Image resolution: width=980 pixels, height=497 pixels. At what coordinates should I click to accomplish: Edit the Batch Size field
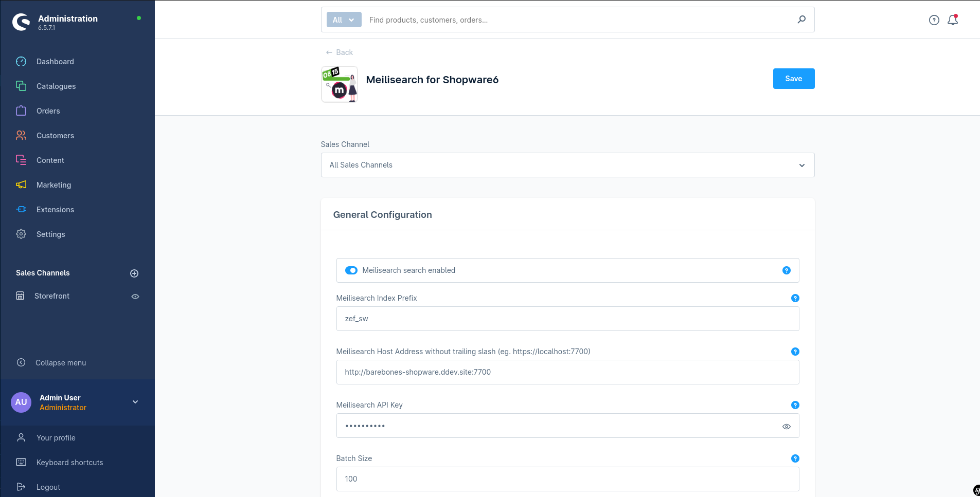[567, 479]
